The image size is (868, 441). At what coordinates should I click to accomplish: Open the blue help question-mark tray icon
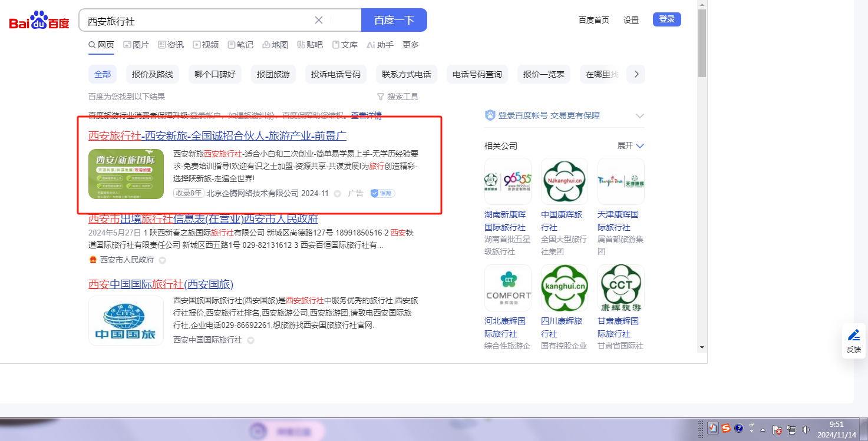[x=739, y=428]
